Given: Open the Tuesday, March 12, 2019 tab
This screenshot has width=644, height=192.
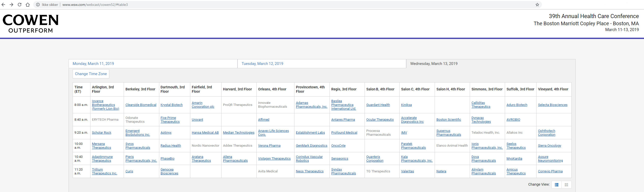Looking at the screenshot, I should 262,64.
